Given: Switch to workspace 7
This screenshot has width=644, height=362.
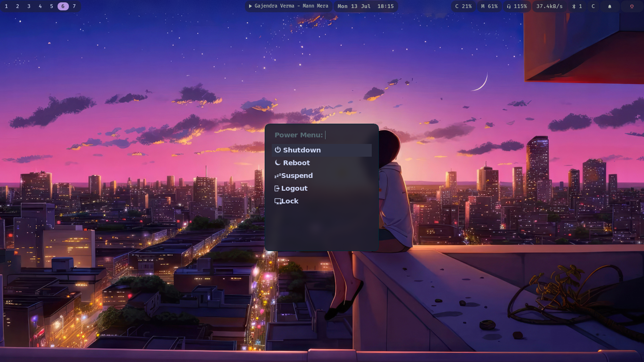Looking at the screenshot, I should pyautogui.click(x=74, y=6).
